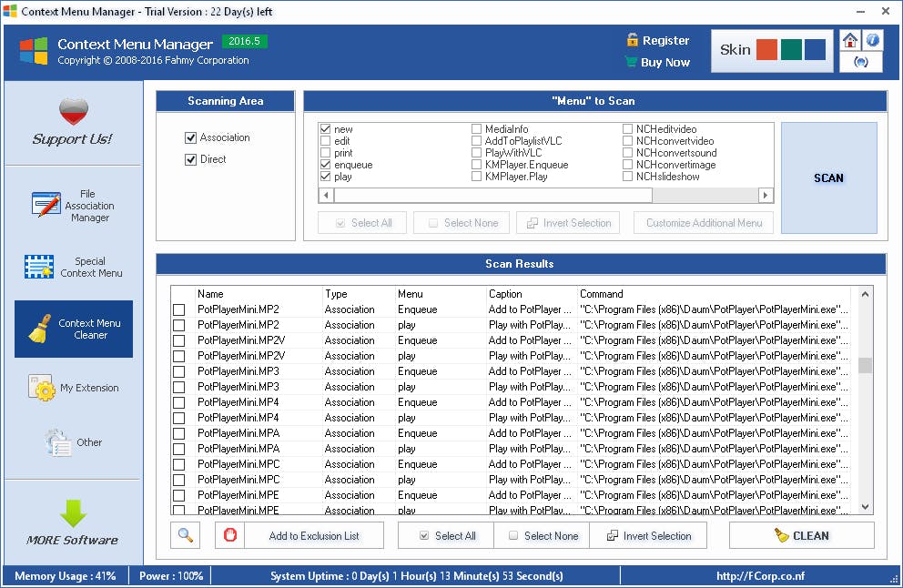Check the 'print' menu checkbox
The image size is (903, 588).
(325, 153)
